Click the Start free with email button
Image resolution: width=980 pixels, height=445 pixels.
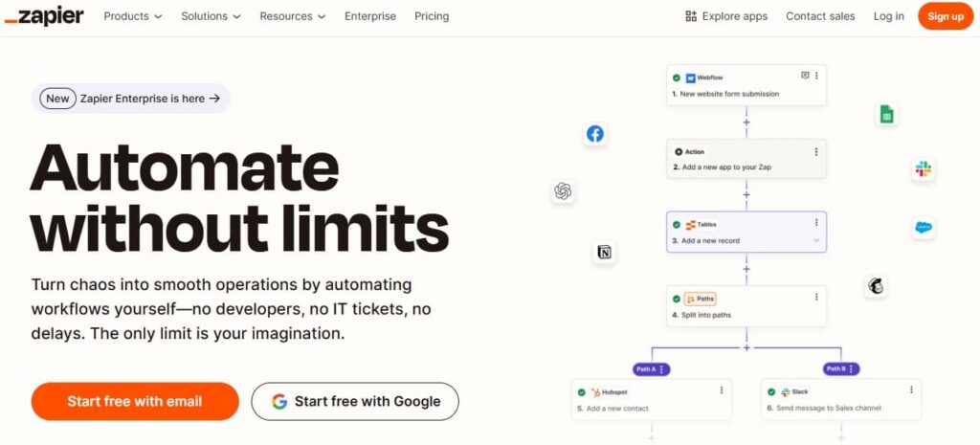(135, 401)
